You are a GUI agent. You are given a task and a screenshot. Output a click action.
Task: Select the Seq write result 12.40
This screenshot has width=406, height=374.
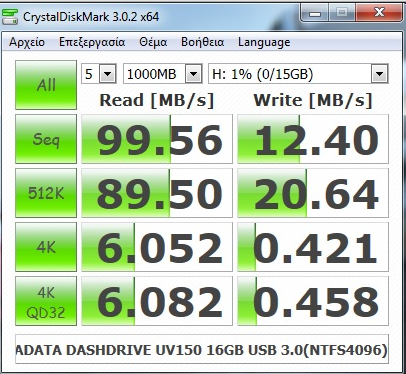point(313,139)
